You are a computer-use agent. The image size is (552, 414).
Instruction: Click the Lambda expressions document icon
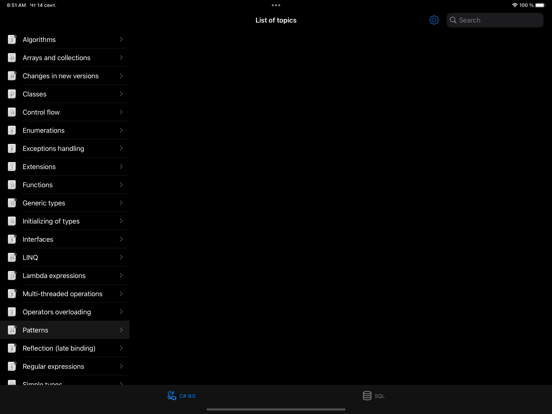point(12,276)
